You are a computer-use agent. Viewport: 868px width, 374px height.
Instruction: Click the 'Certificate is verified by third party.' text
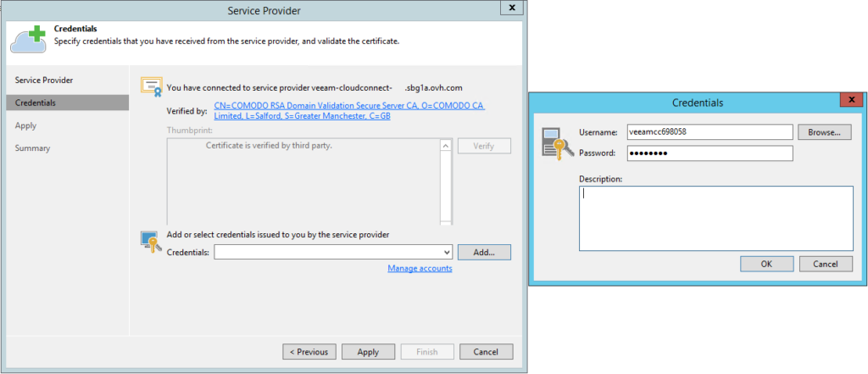(x=269, y=146)
